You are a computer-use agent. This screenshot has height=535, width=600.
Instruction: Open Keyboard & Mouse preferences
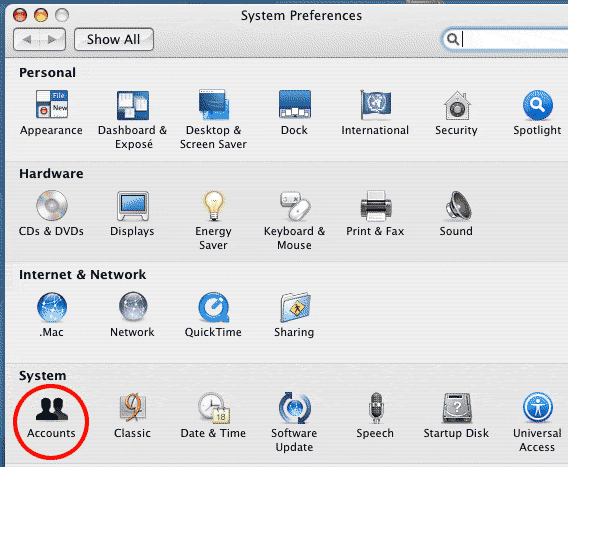(294, 207)
